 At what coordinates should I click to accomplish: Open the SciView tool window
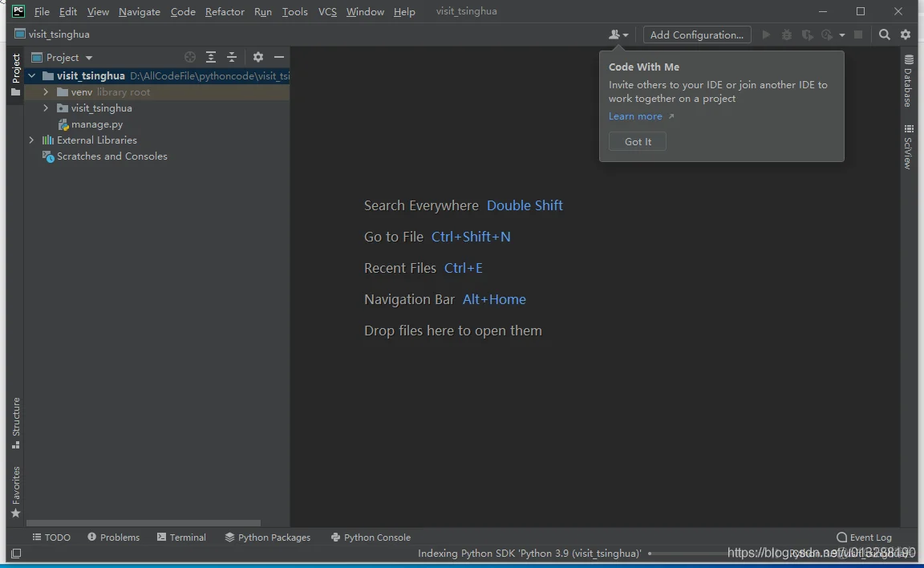coord(909,148)
